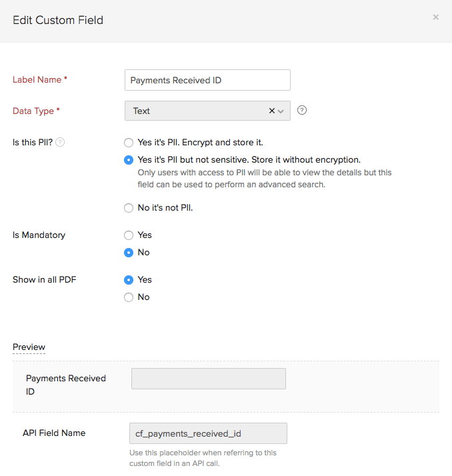Click the 'Show in all PDF' label
452x476 pixels.
[x=45, y=280]
